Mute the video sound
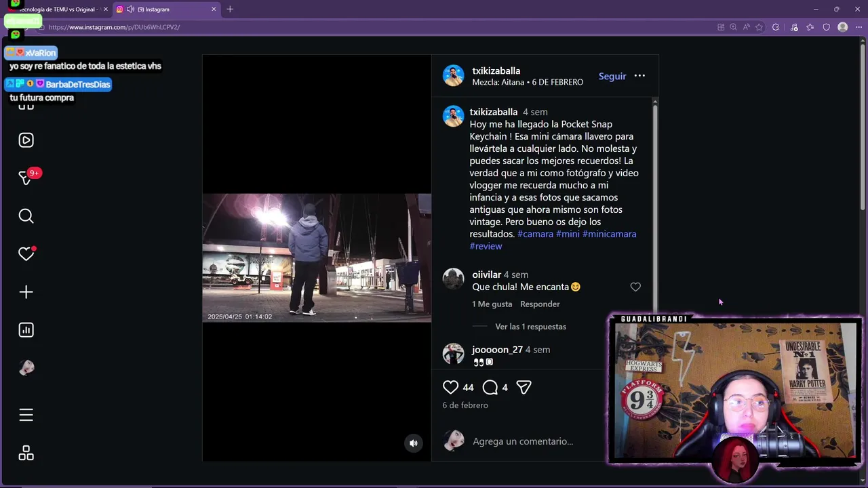868x488 pixels. point(413,443)
